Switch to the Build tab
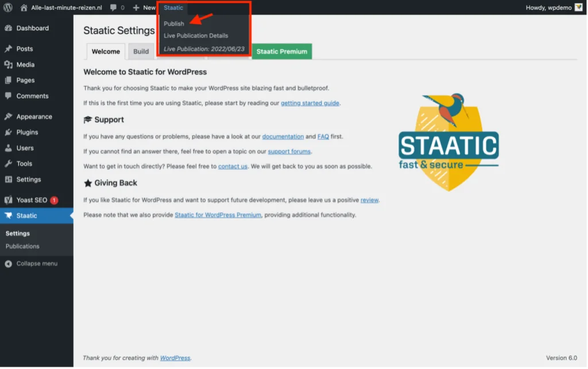 click(x=141, y=51)
